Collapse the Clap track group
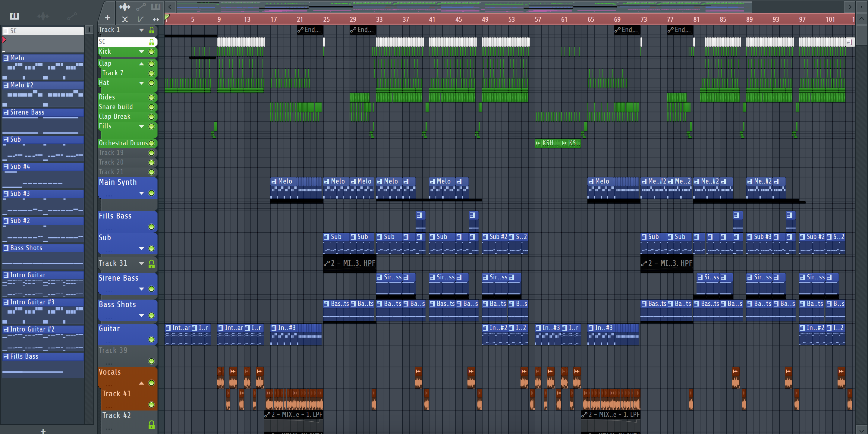 tap(142, 64)
